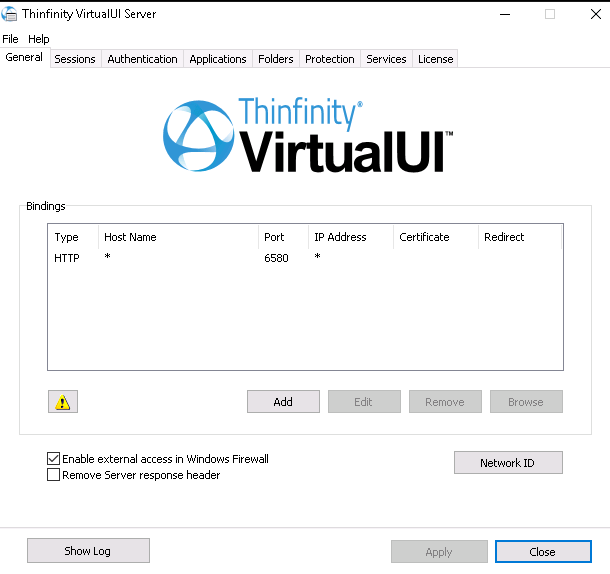Go to the Authentication tab

click(x=142, y=59)
